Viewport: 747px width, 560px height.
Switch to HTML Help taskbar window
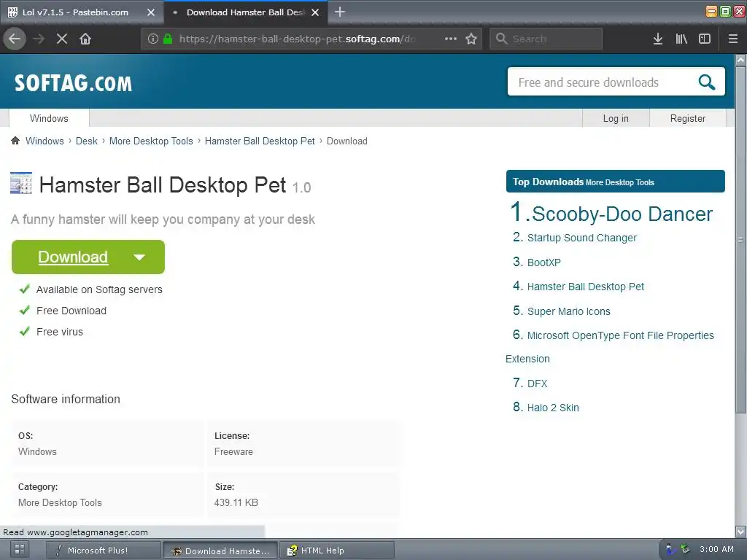[x=337, y=550]
